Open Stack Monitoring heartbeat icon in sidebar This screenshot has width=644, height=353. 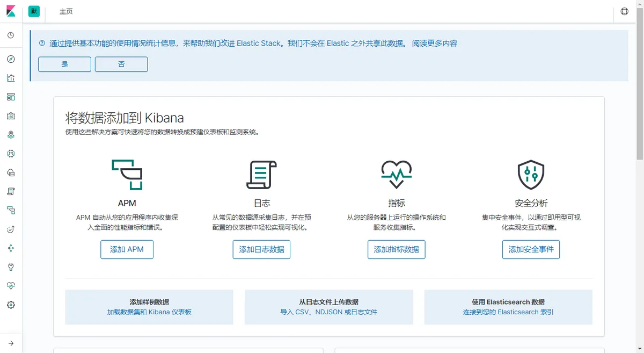tap(11, 286)
